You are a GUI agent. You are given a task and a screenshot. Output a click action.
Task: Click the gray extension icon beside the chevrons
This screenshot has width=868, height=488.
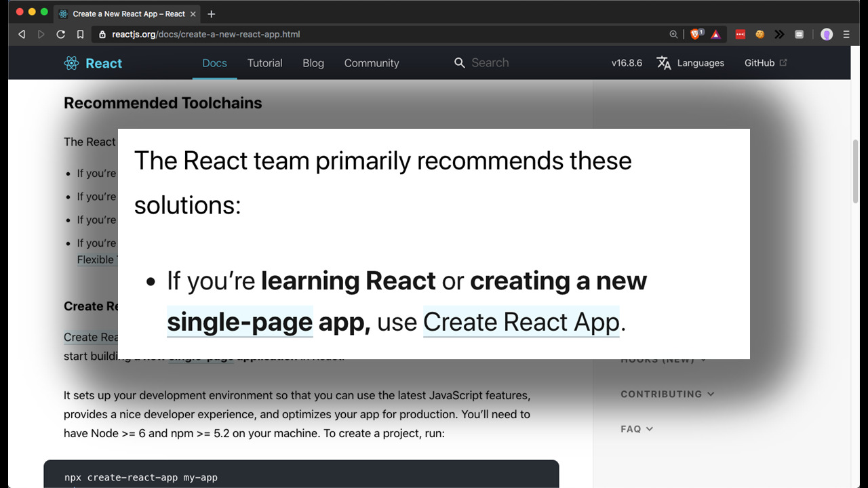pos(799,34)
